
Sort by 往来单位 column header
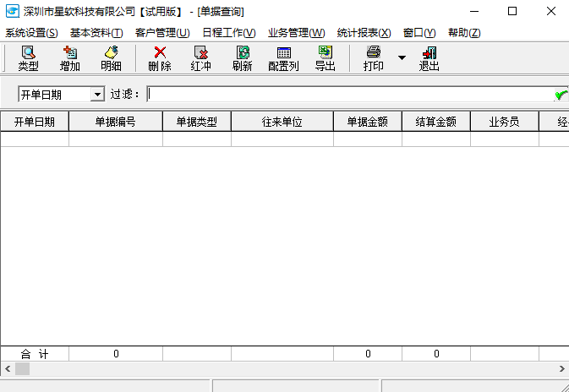point(282,122)
